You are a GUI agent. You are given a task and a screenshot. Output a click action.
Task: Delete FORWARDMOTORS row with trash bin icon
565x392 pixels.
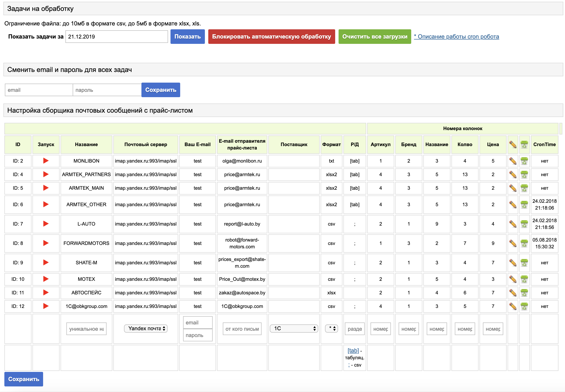(524, 243)
